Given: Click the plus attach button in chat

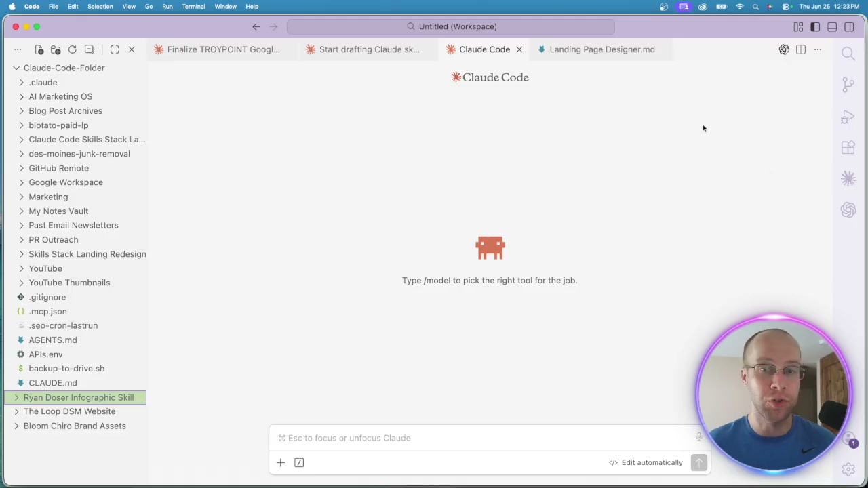Looking at the screenshot, I should pyautogui.click(x=281, y=462).
